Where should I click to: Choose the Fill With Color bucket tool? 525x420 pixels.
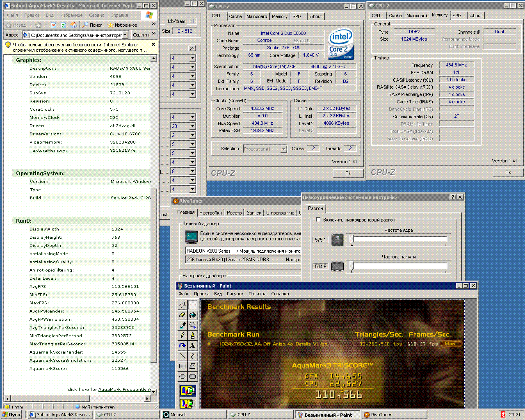pos(192,315)
